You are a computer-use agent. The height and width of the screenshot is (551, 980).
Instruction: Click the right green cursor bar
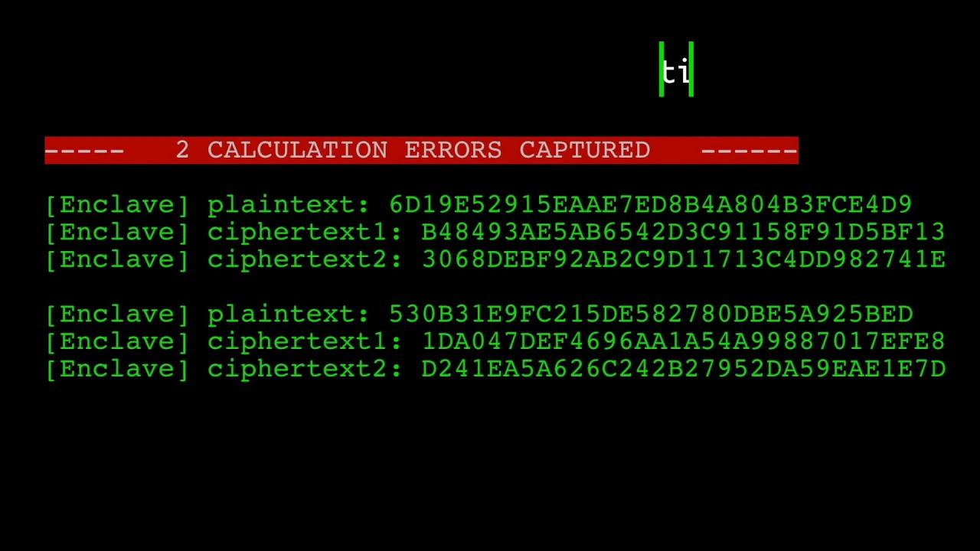coord(691,69)
